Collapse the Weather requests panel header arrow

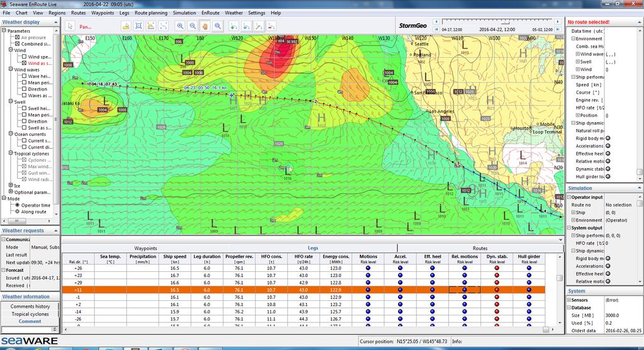pyautogui.click(x=56, y=231)
